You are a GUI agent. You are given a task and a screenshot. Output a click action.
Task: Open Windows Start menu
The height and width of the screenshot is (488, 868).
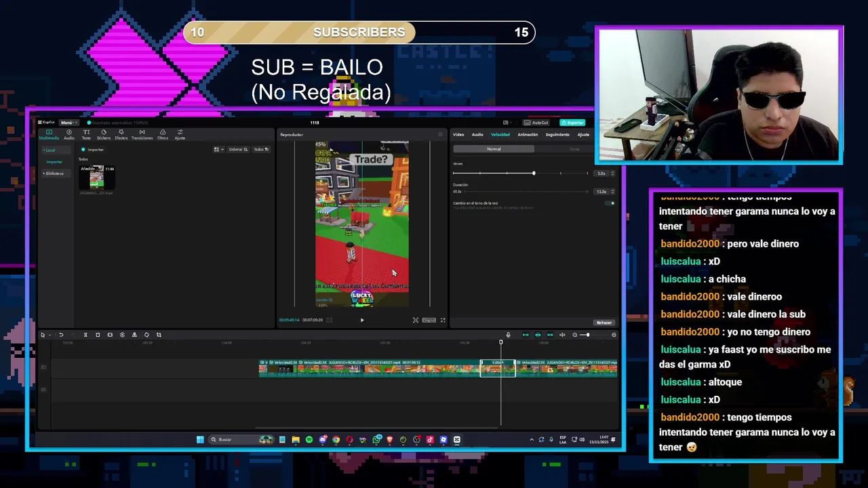200,440
